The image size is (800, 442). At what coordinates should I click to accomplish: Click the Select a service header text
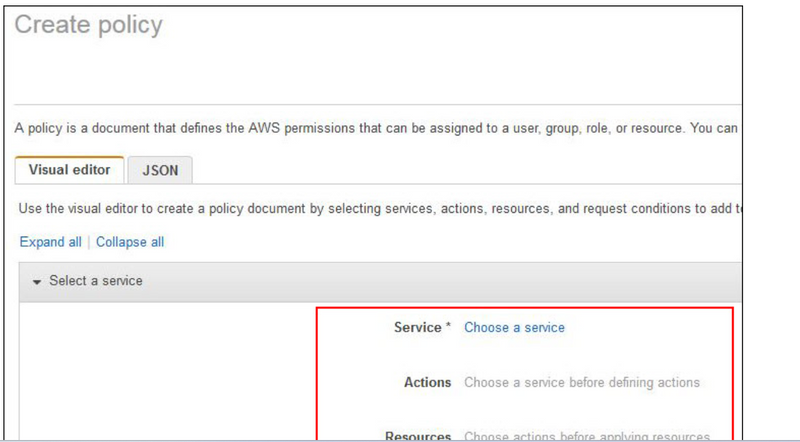[x=95, y=281]
